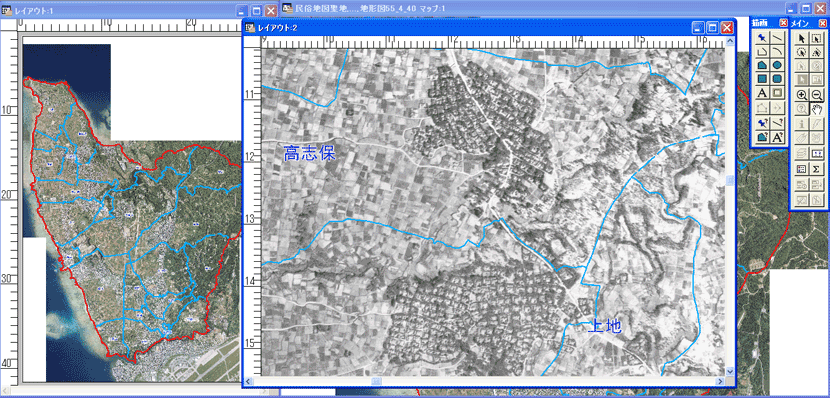Minimize the Layout:2 window
The image size is (830, 398).
click(698, 28)
